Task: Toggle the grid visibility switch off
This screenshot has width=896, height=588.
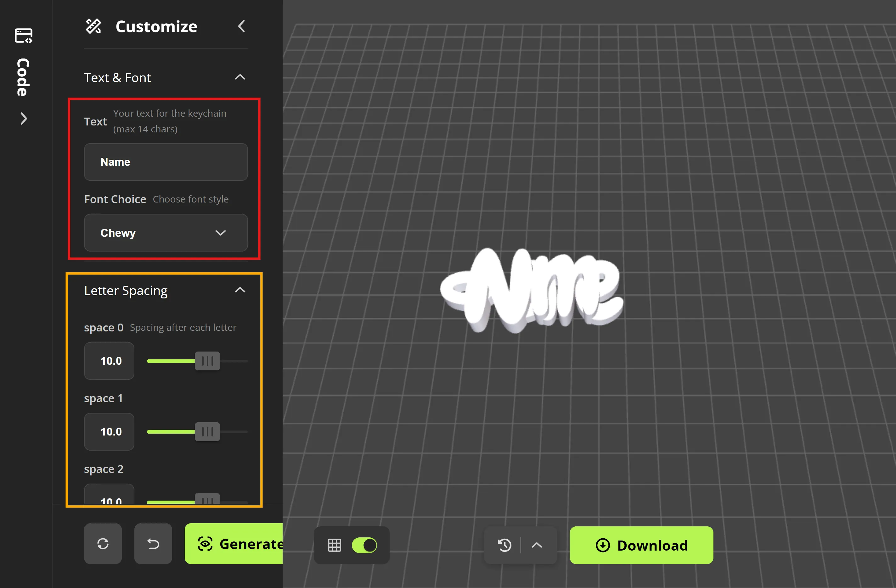Action: click(364, 545)
